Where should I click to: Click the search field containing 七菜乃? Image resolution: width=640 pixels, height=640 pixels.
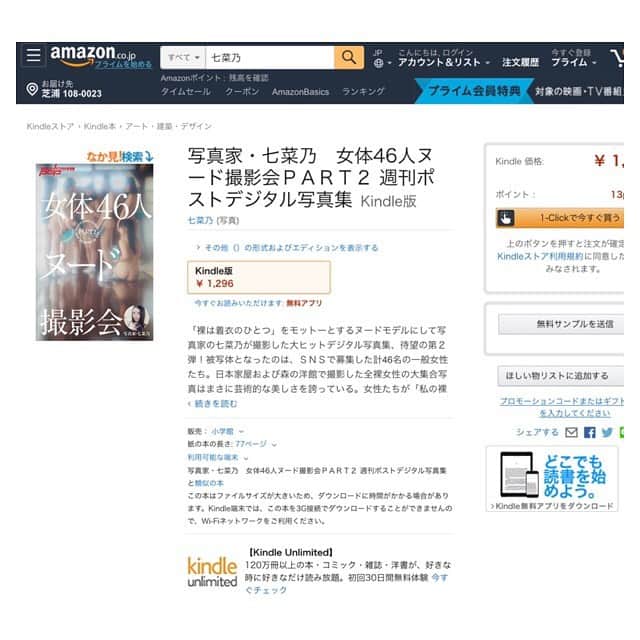(270, 58)
